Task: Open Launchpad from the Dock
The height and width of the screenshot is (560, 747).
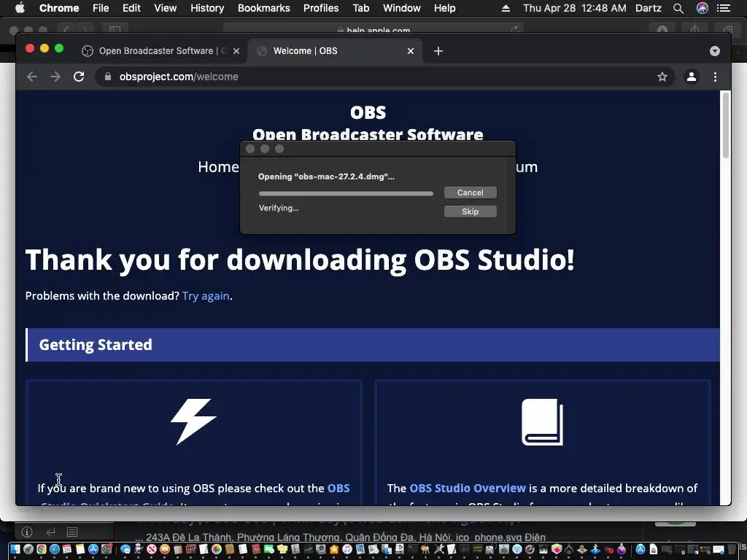Action: tap(28, 549)
